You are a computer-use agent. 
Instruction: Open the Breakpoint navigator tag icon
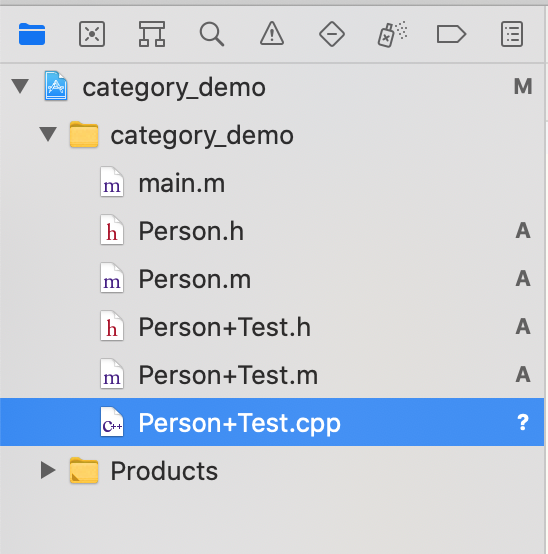click(452, 34)
